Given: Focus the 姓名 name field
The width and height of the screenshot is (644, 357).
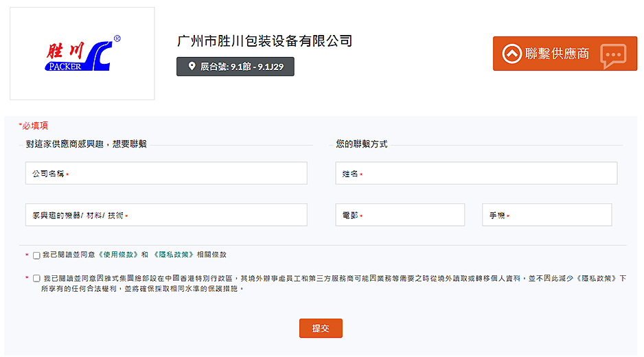Looking at the screenshot, I should [x=476, y=174].
